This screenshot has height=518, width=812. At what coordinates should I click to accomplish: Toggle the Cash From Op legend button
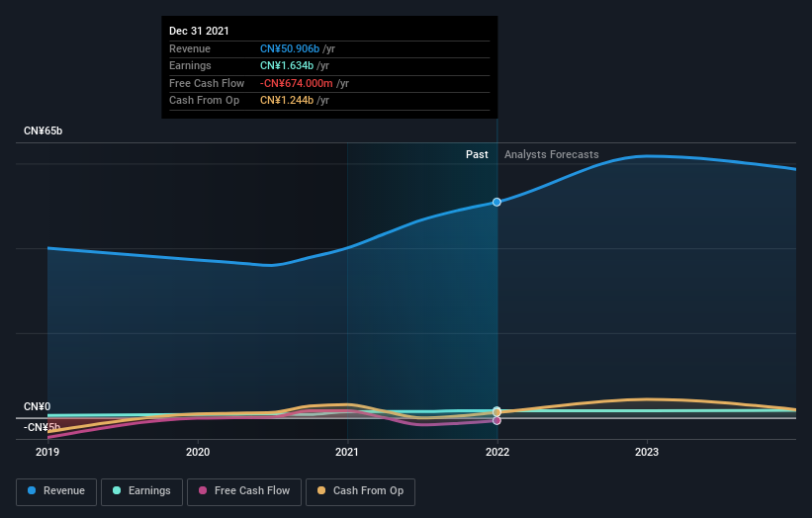360,491
